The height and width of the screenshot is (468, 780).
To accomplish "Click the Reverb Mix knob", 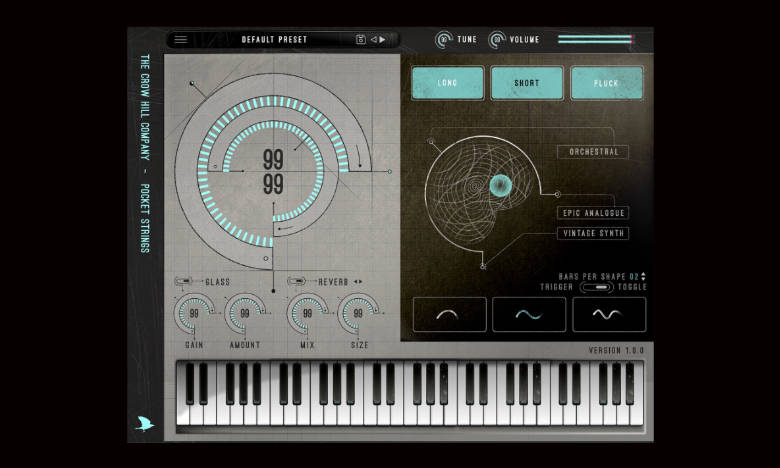I will (x=307, y=313).
